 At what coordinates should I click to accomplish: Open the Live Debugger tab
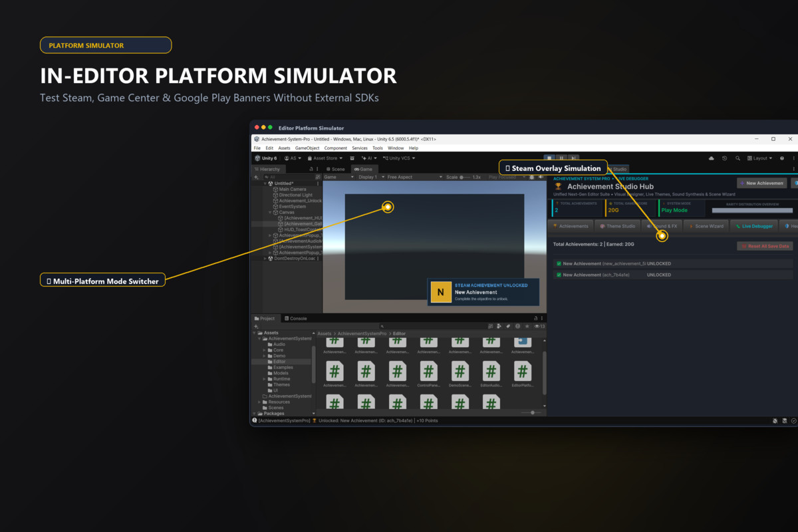click(x=754, y=226)
